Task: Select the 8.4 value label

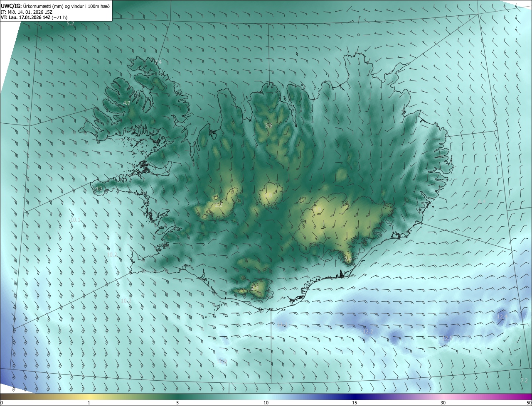Action: click(482, 201)
